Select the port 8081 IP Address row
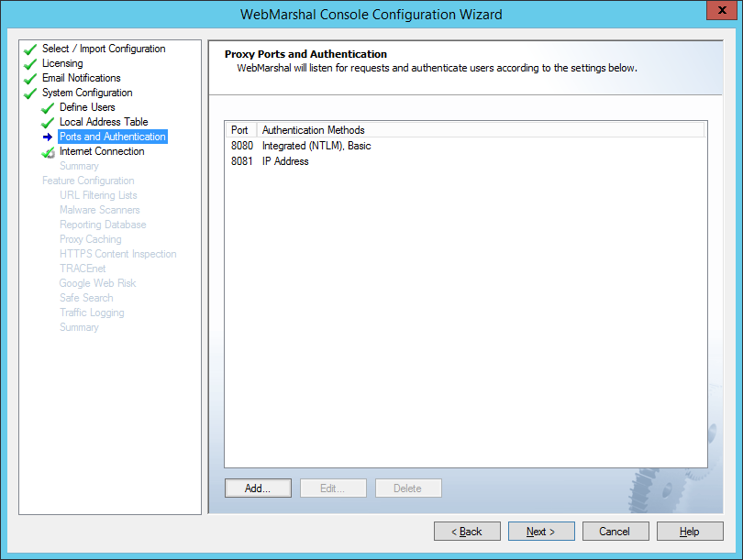This screenshot has height=560, width=743. 284,161
